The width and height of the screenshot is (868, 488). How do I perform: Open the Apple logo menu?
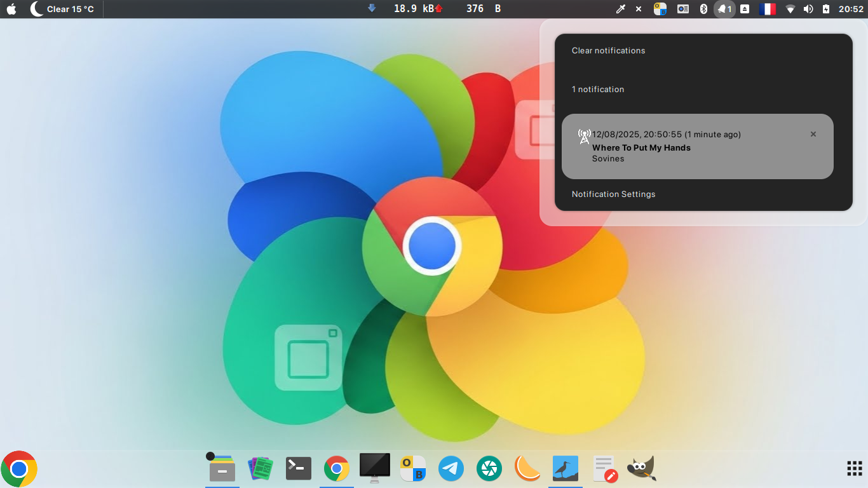coord(11,9)
